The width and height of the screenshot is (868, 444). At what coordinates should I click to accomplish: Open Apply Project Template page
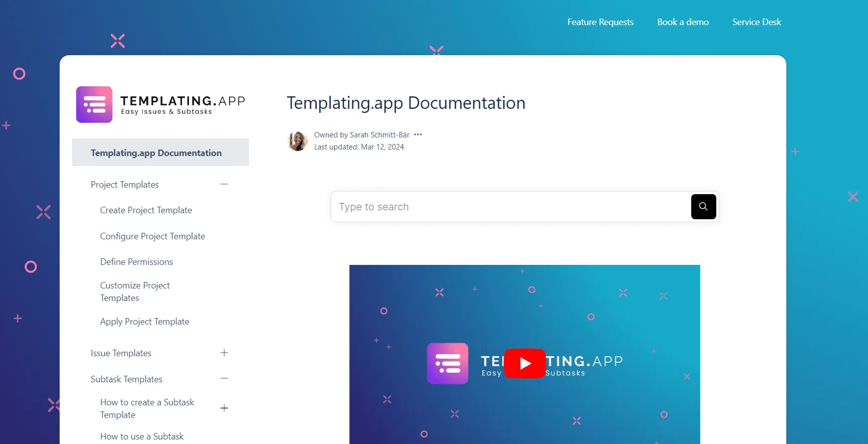pos(144,322)
